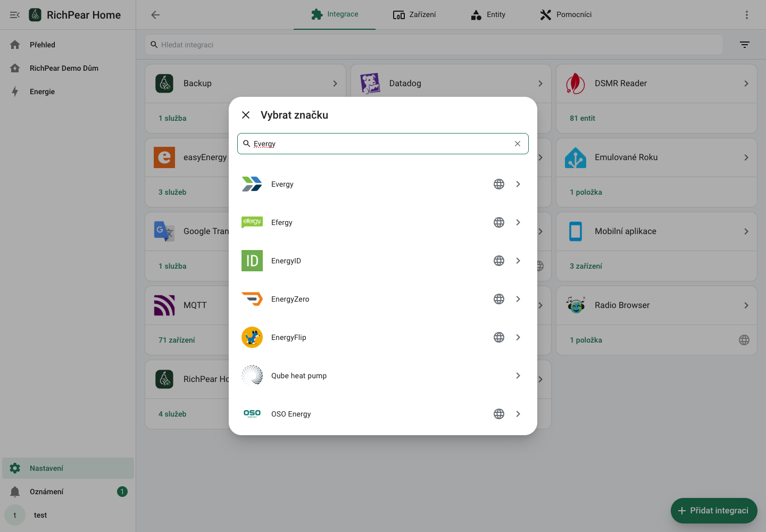Image resolution: width=766 pixels, height=532 pixels.
Task: Click the DSMR Reader integration icon
Action: (x=576, y=84)
